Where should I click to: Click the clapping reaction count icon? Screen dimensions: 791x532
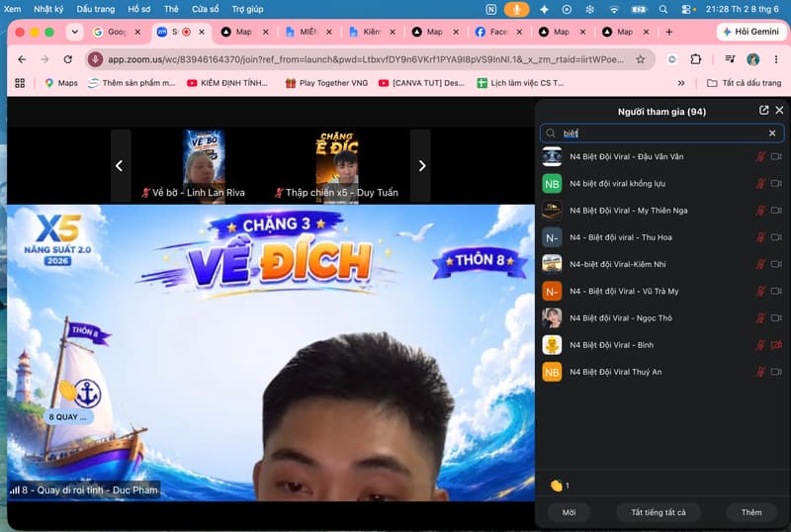pyautogui.click(x=557, y=486)
